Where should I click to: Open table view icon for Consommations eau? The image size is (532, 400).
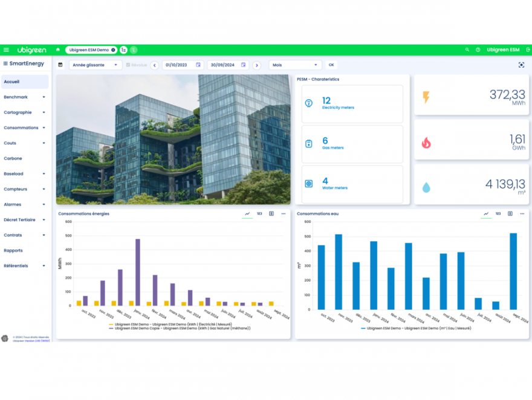(510, 214)
